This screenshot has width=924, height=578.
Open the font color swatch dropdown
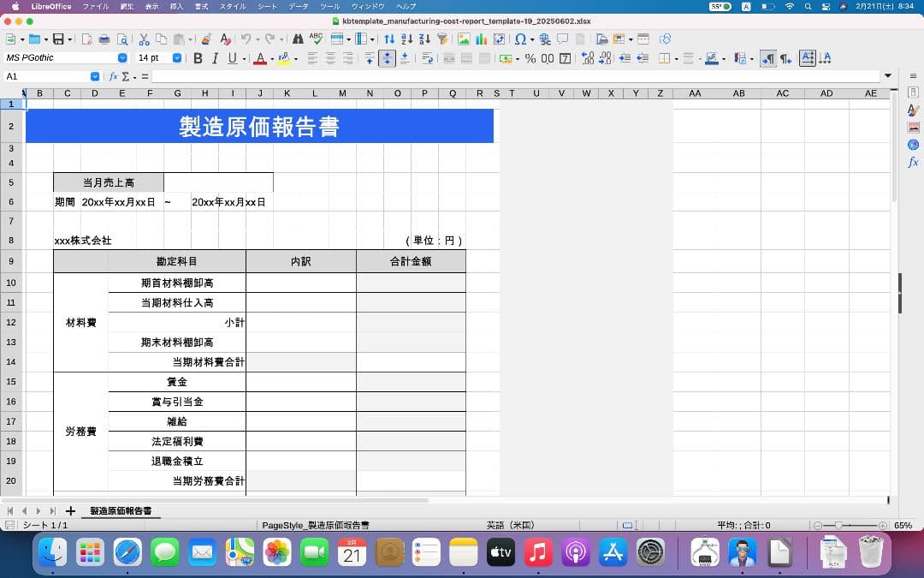tap(270, 58)
